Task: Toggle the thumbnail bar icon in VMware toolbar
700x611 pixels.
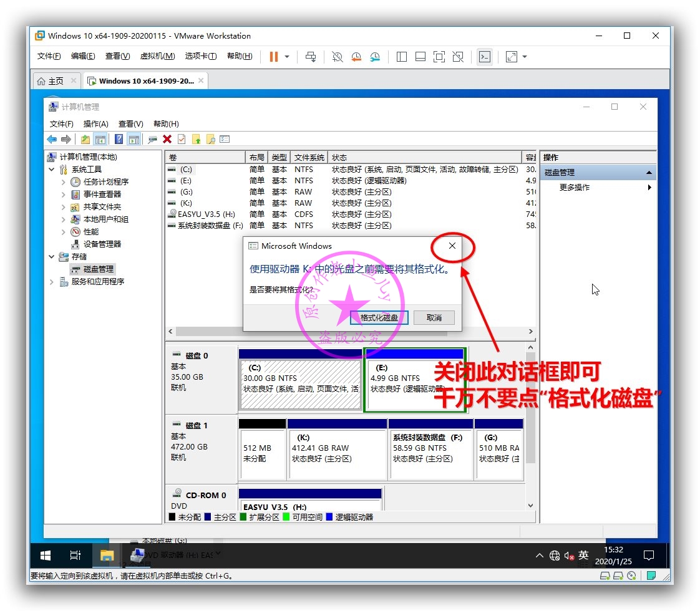Action: (420, 57)
